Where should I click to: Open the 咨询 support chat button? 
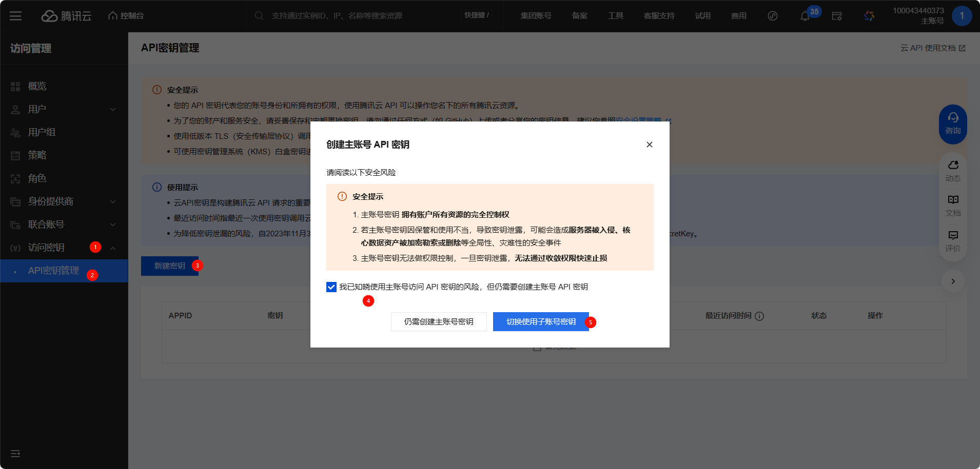(x=953, y=124)
